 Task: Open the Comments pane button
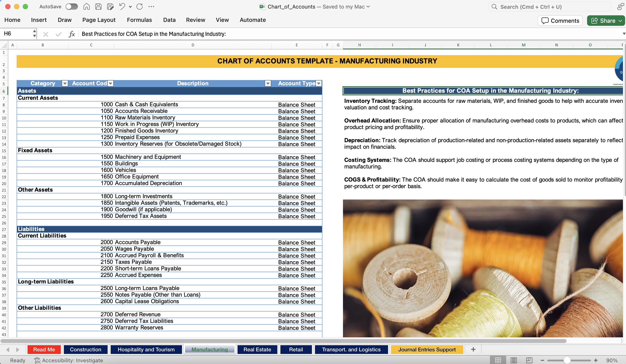[560, 21]
